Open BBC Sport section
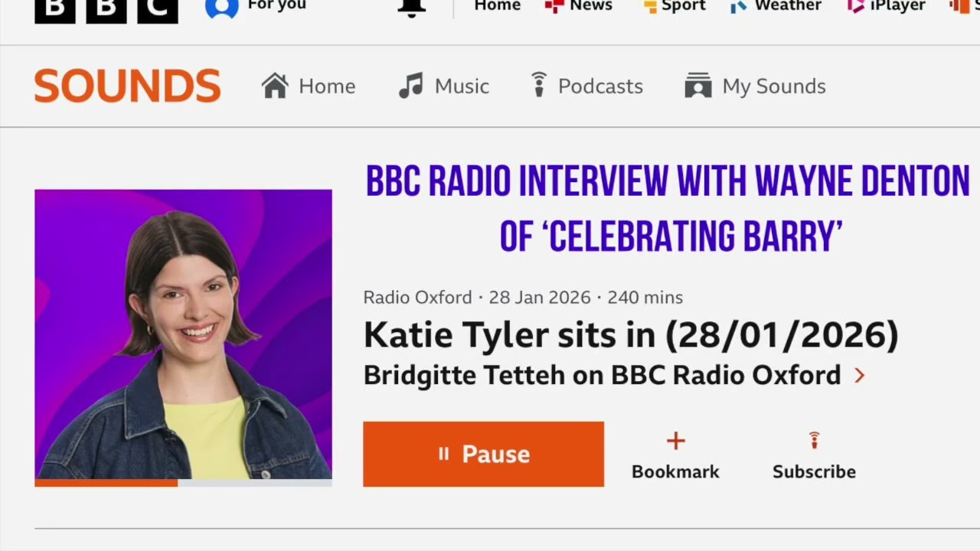The width and height of the screenshot is (980, 551). click(x=683, y=6)
